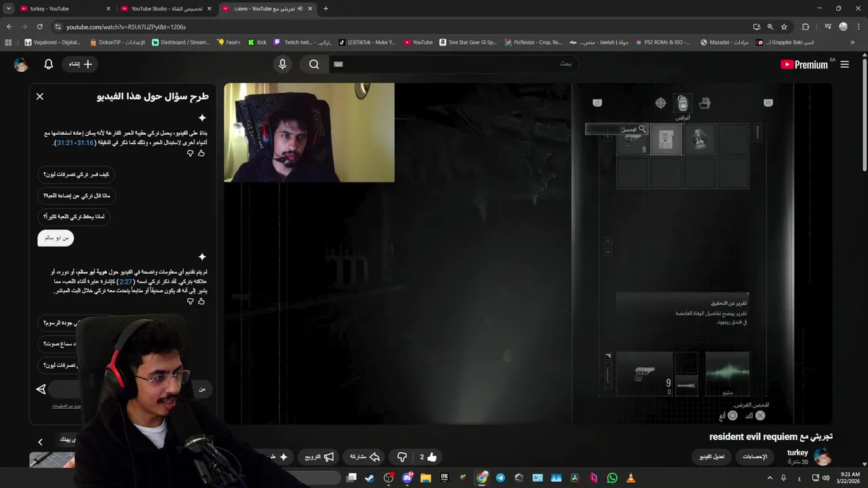Open timestamp link 31:16 in answer
868x488 pixels.
tap(85, 143)
